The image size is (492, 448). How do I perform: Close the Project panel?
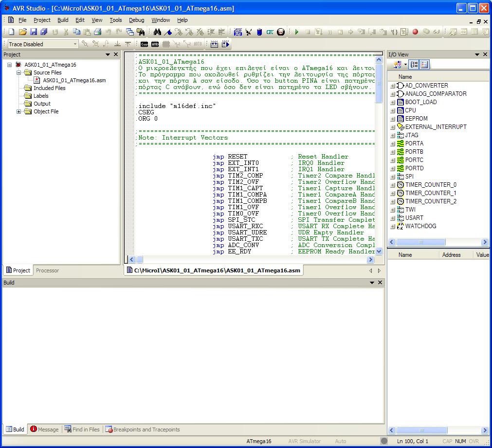116,54
